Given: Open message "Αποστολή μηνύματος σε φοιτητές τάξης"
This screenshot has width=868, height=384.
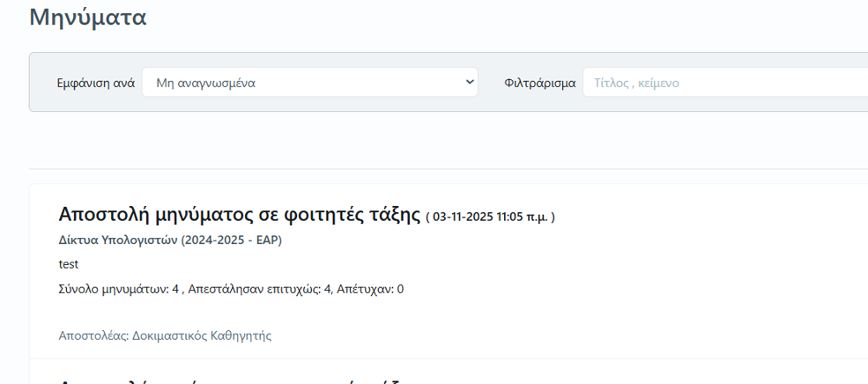Looking at the screenshot, I should [x=239, y=214].
